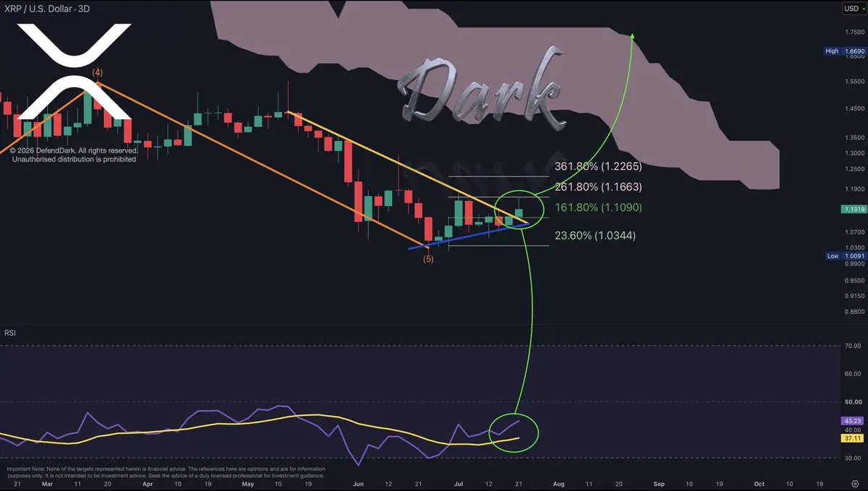Screen dimensions: 868x491
Task: Click the DefendDark copyright notice
Action: coord(73,155)
